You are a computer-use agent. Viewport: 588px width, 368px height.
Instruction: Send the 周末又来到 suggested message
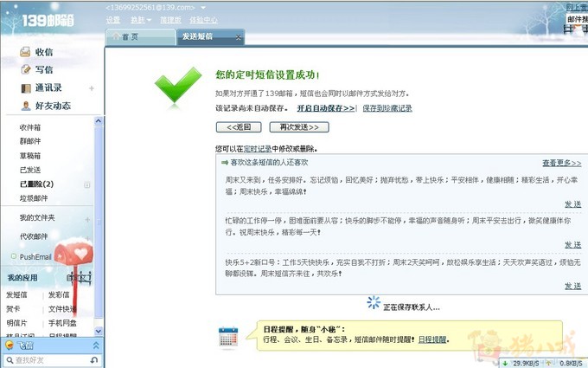tap(573, 204)
